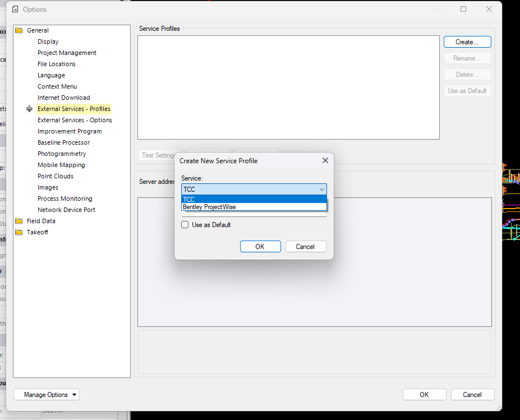Select Process Monitoring in the tree
520x420 pixels.
(x=65, y=199)
